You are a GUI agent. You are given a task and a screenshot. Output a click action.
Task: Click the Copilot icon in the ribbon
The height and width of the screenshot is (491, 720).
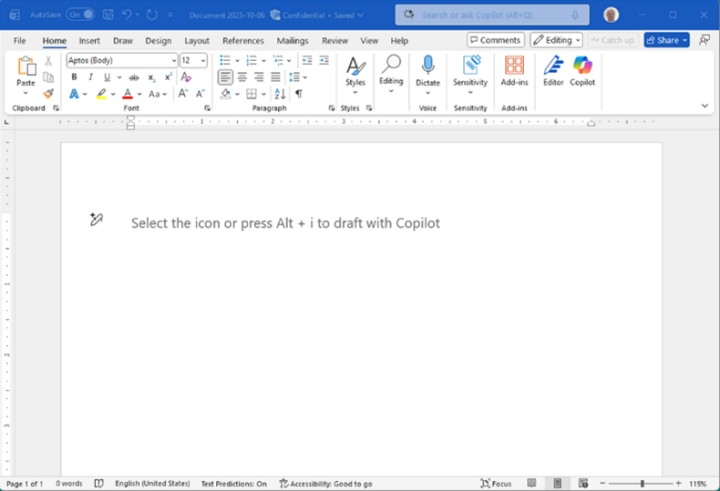[x=582, y=68]
